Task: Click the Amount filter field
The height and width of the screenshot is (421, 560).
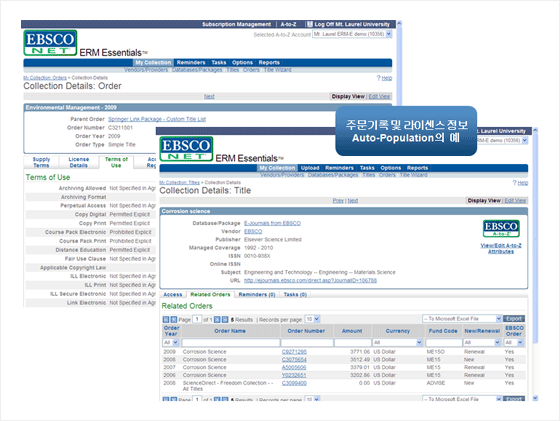Action: tap(352, 343)
